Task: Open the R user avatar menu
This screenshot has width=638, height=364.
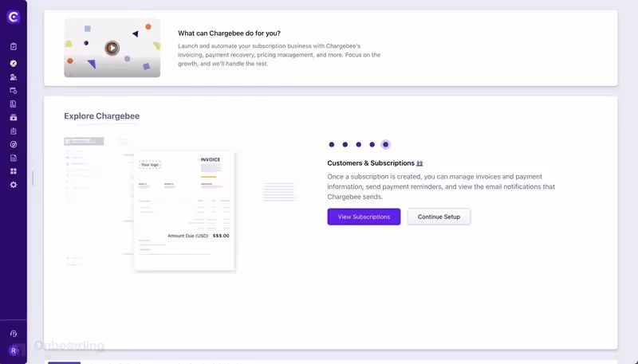Action: (x=14, y=350)
